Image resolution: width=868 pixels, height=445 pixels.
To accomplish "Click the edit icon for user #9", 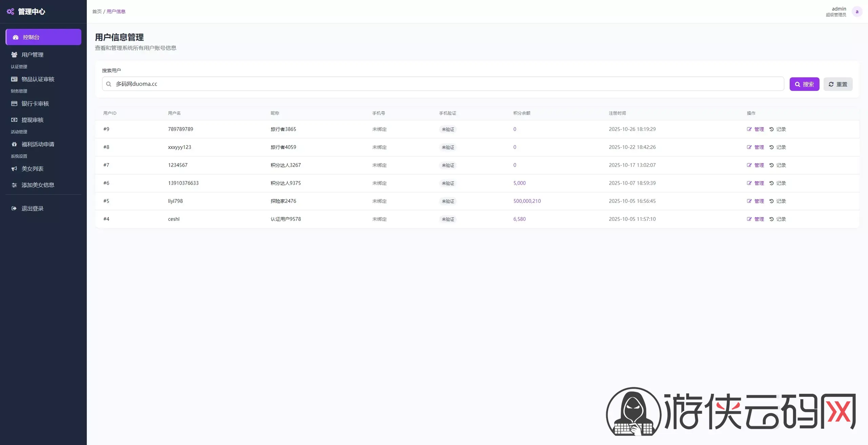I will point(749,129).
